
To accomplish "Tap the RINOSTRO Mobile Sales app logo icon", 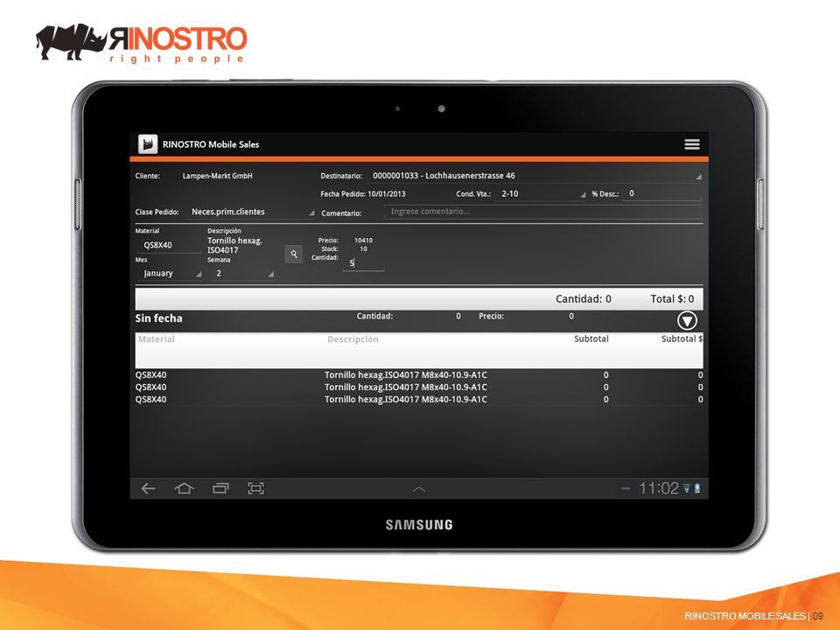I will 148,144.
